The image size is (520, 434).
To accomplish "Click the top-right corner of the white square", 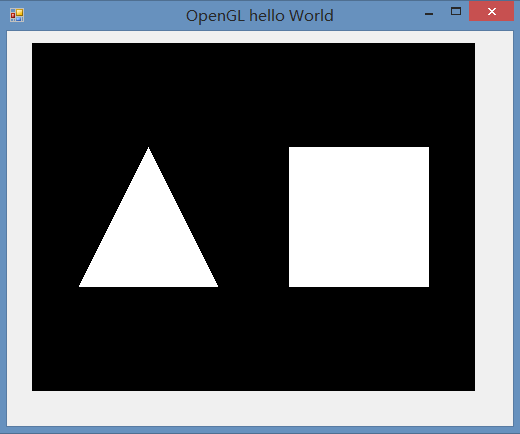I will 428,148.
